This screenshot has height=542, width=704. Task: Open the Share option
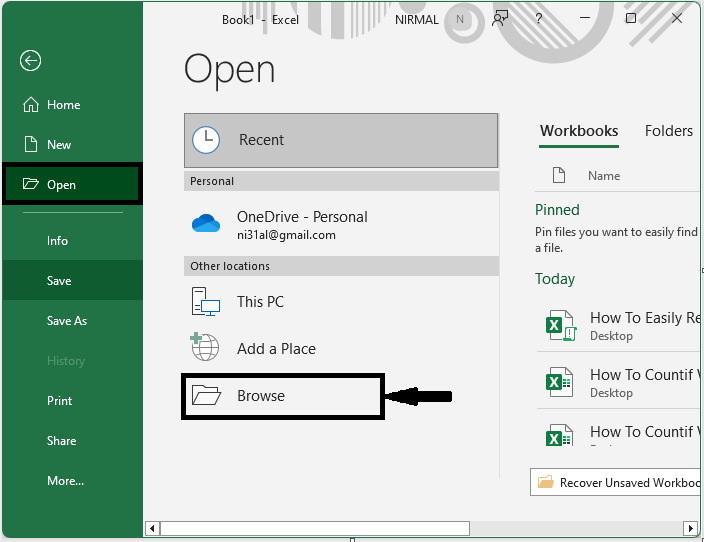(72, 441)
